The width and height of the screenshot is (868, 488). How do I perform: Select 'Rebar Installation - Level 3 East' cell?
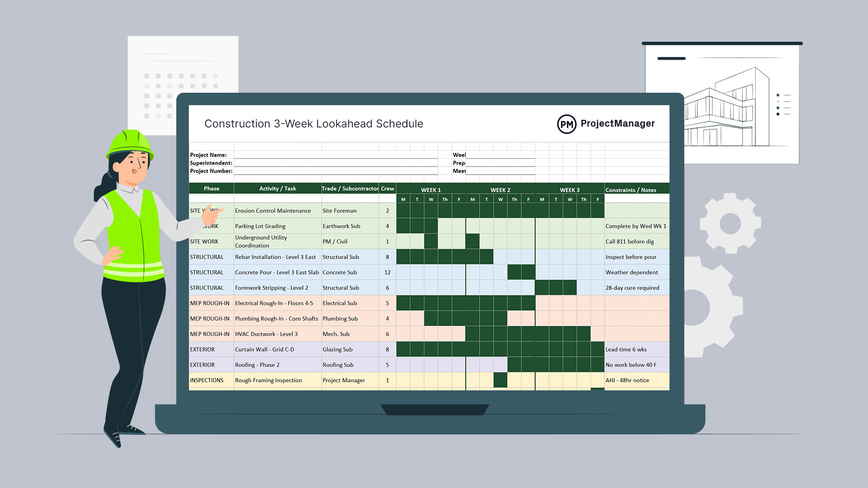click(x=278, y=257)
